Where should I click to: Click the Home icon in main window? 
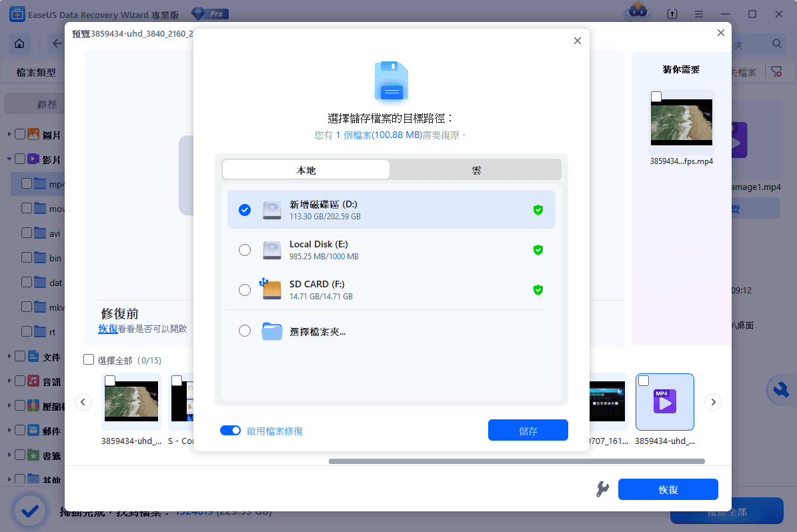coord(19,44)
